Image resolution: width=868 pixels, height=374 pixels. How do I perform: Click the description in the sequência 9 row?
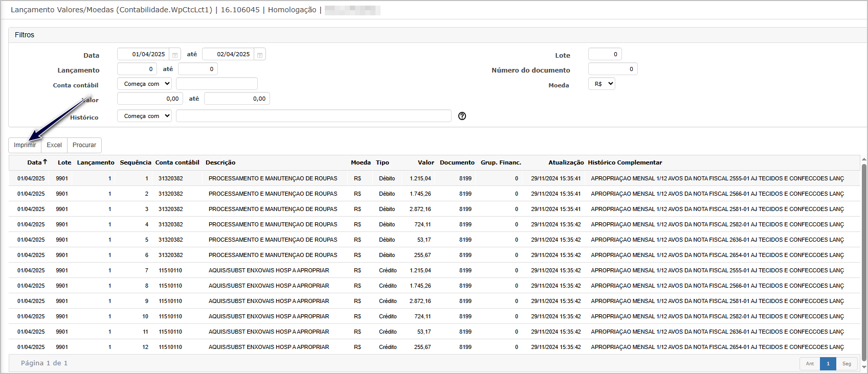click(x=269, y=301)
